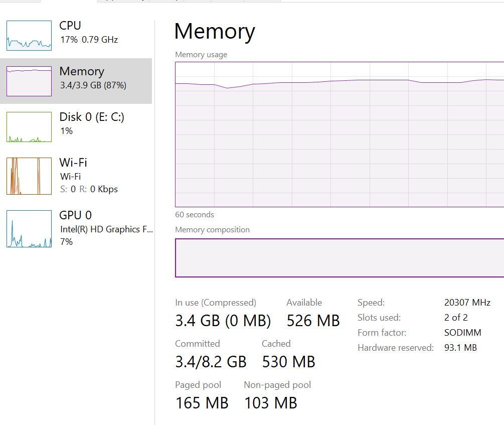Click the Memory composition bar
This screenshot has height=425, width=504.
pyautogui.click(x=340, y=258)
